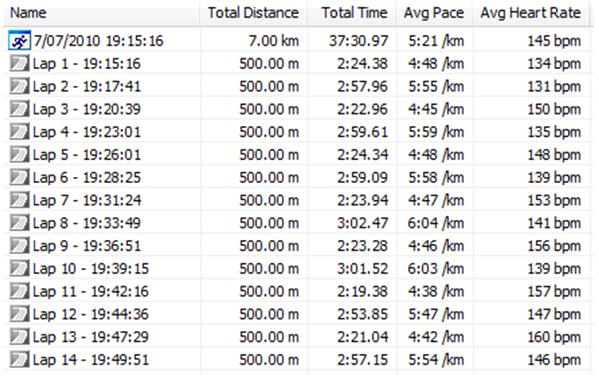Select Lap 4 - 19:23:01 entry
Screen dimensions: 599x377
click(x=87, y=132)
